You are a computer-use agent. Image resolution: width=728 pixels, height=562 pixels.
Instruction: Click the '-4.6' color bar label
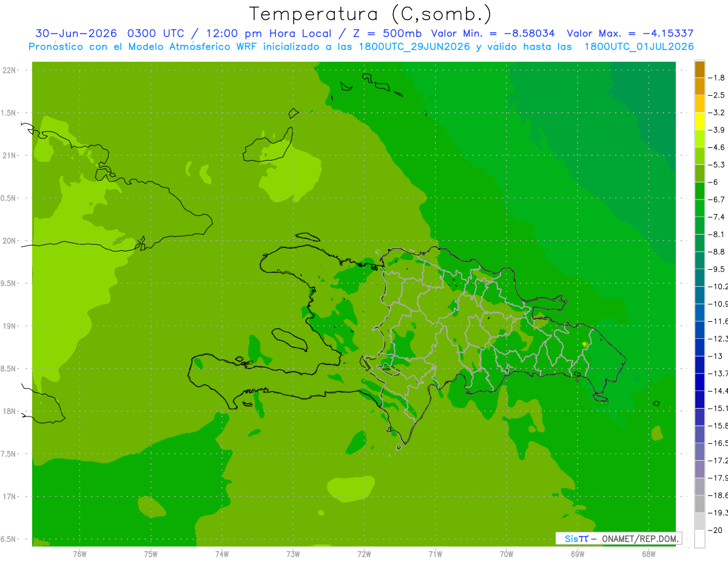pyautogui.click(x=716, y=147)
